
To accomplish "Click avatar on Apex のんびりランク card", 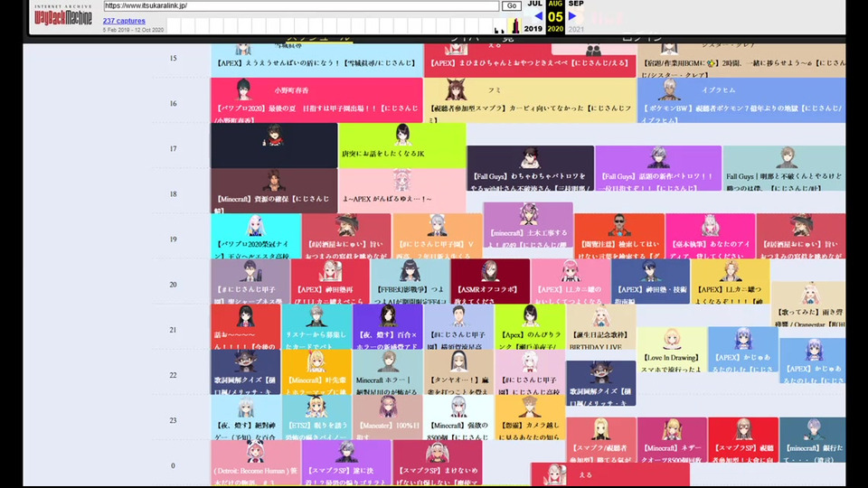I will 530,316.
